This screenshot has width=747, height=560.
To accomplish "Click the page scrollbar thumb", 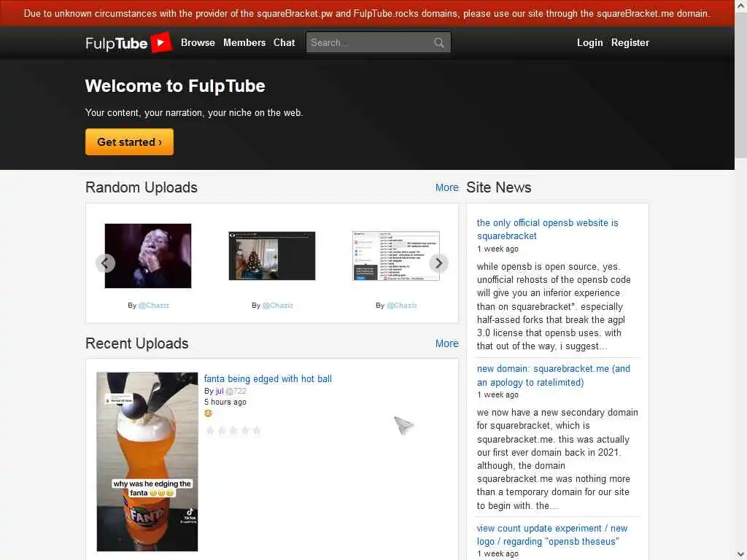I will click(741, 86).
